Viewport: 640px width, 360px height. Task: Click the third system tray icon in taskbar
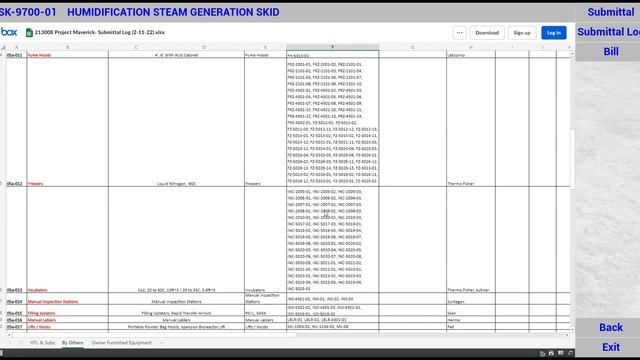561,353
